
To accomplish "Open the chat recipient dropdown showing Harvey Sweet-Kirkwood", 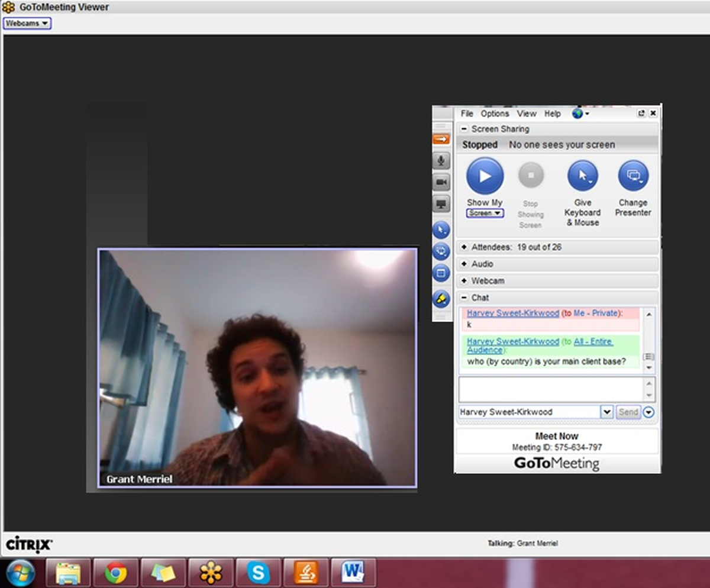I will (x=606, y=412).
